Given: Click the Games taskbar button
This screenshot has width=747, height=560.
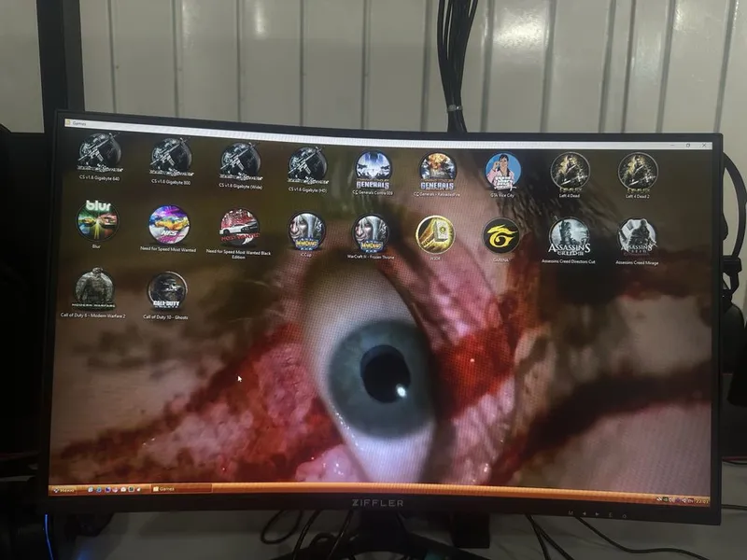Looking at the screenshot, I should [181, 489].
